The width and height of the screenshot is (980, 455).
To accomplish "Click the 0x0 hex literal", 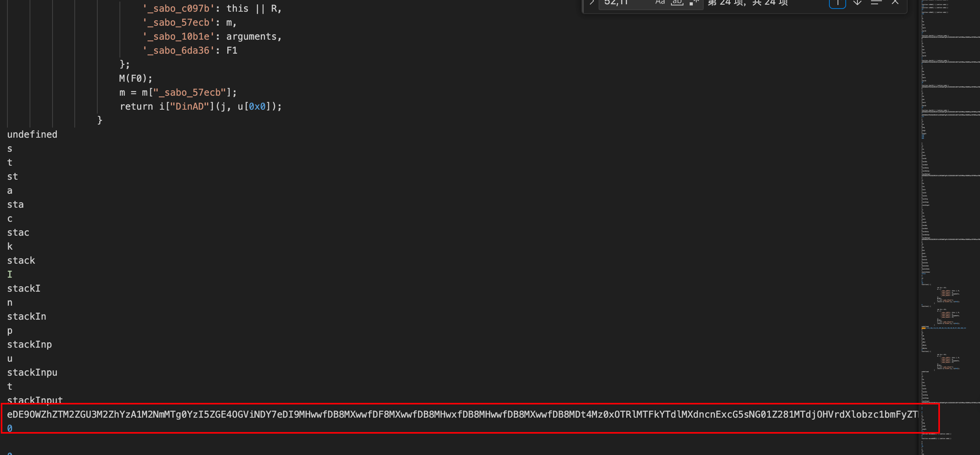I will [257, 107].
